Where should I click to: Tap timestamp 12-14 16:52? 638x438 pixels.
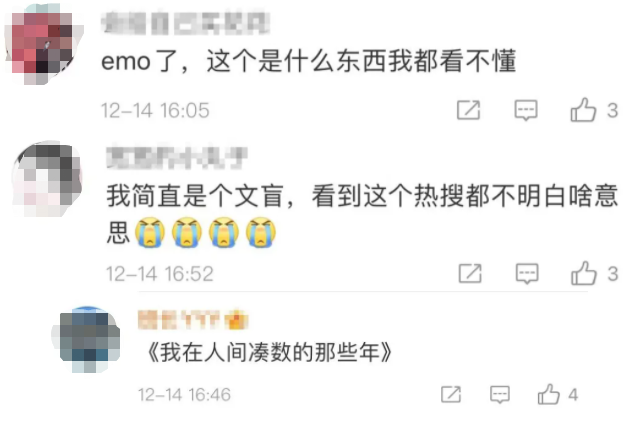pos(160,274)
